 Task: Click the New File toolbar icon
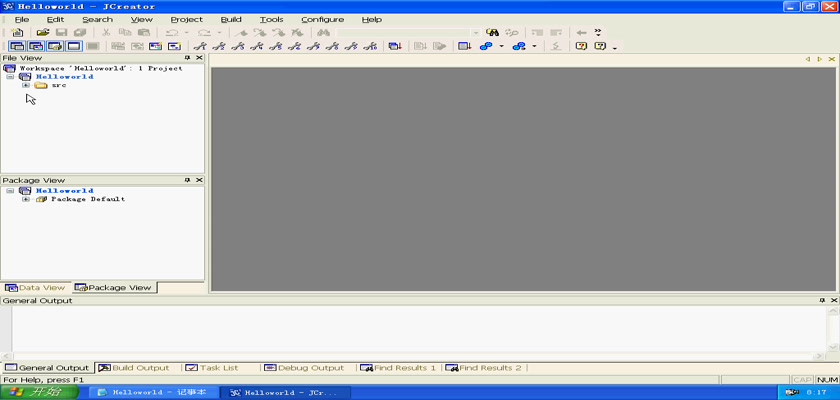coord(17,33)
